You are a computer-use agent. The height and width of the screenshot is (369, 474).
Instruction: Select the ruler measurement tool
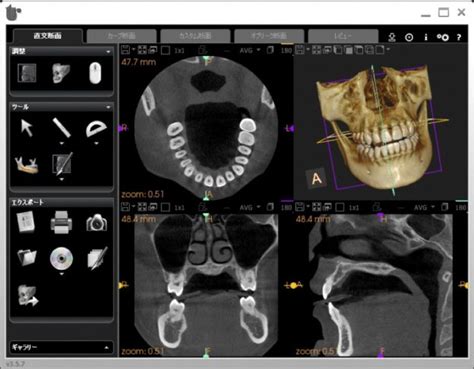click(62, 128)
